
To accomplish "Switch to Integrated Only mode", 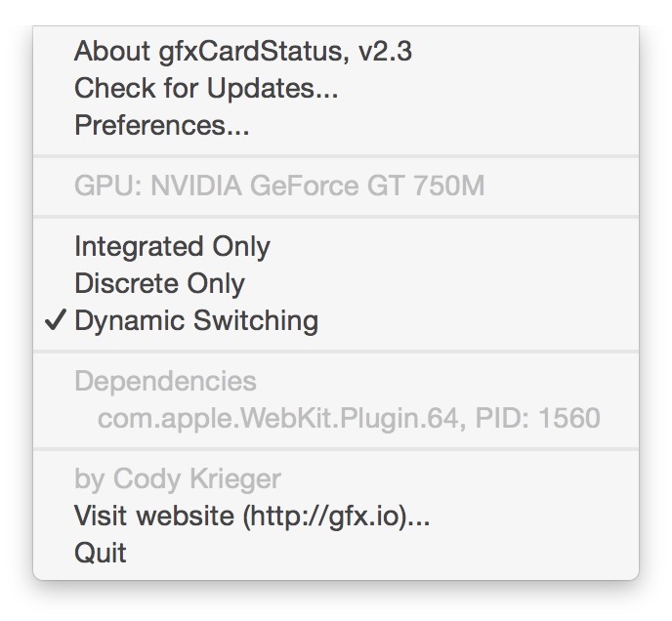I will (x=172, y=246).
